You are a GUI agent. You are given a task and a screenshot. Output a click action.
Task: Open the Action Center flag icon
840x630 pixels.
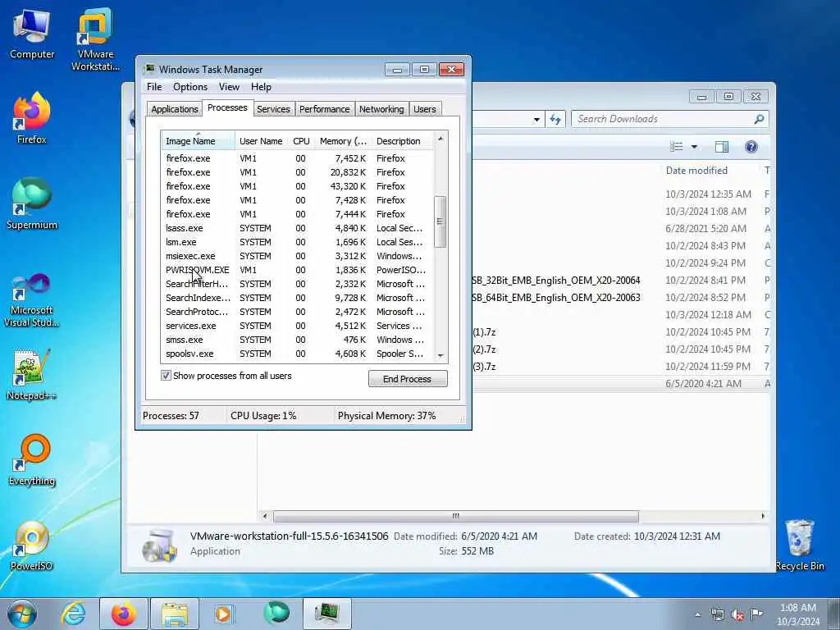[x=756, y=614]
